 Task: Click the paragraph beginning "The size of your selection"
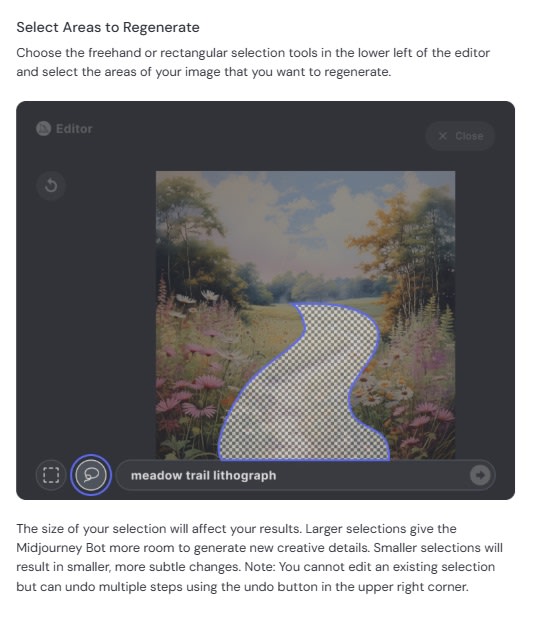pyautogui.click(x=259, y=557)
